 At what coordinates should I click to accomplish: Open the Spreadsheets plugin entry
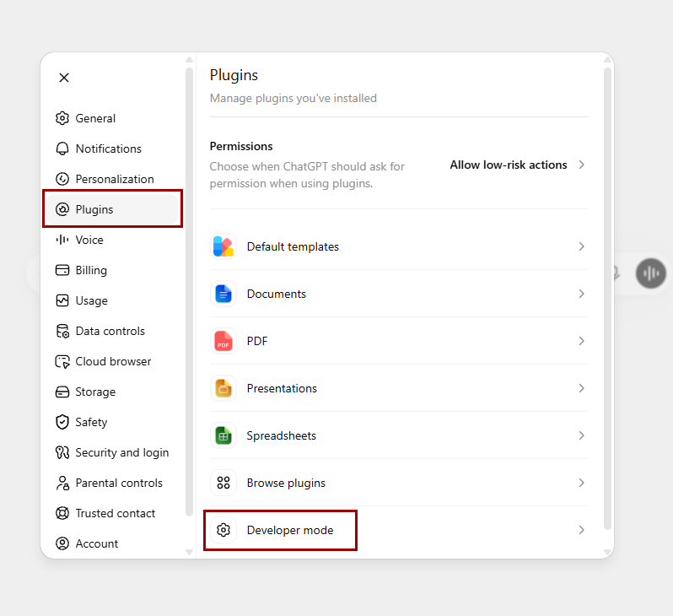tap(399, 435)
